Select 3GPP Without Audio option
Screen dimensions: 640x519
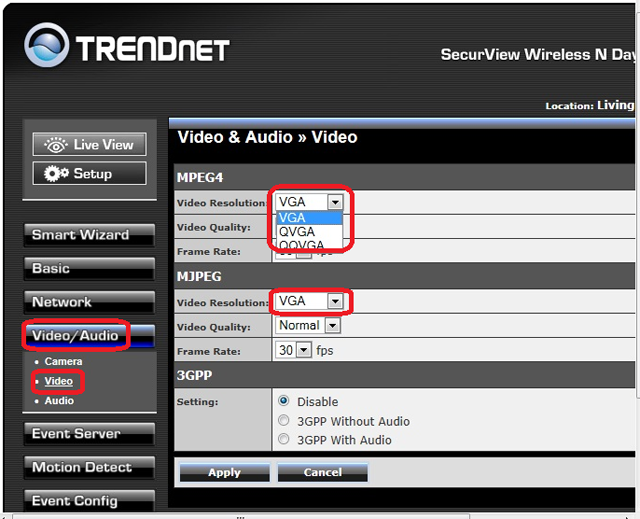pyautogui.click(x=284, y=421)
